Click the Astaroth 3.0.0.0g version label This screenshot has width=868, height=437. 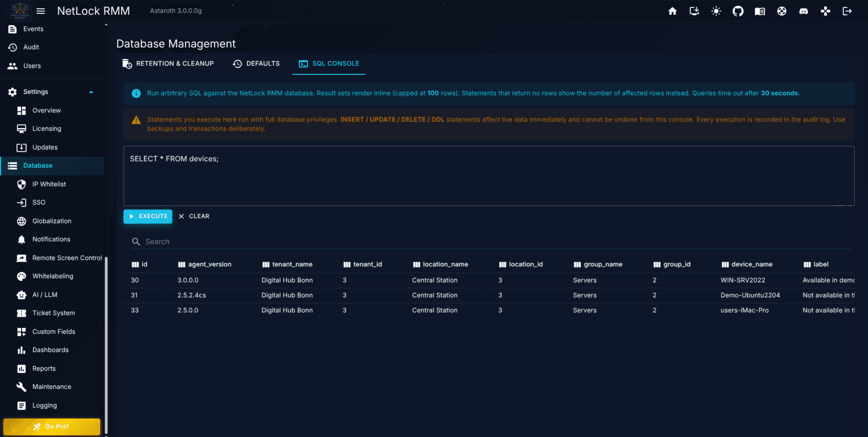point(176,11)
